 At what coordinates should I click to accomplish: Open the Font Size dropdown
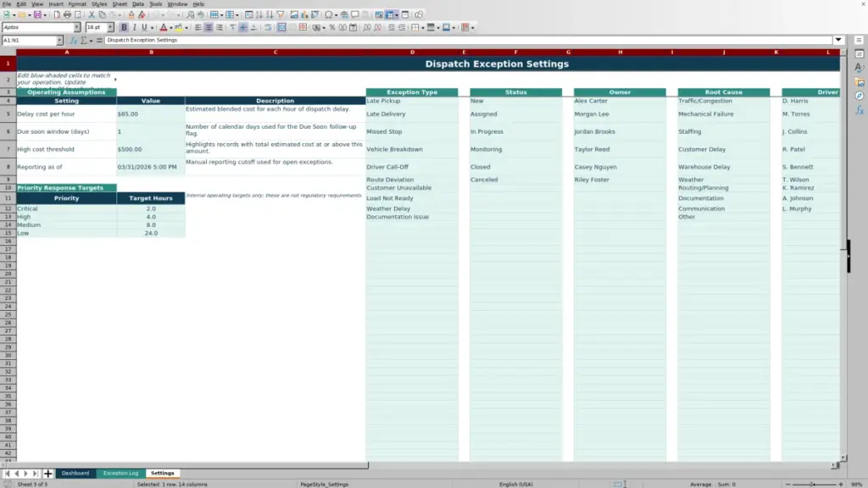110,27
